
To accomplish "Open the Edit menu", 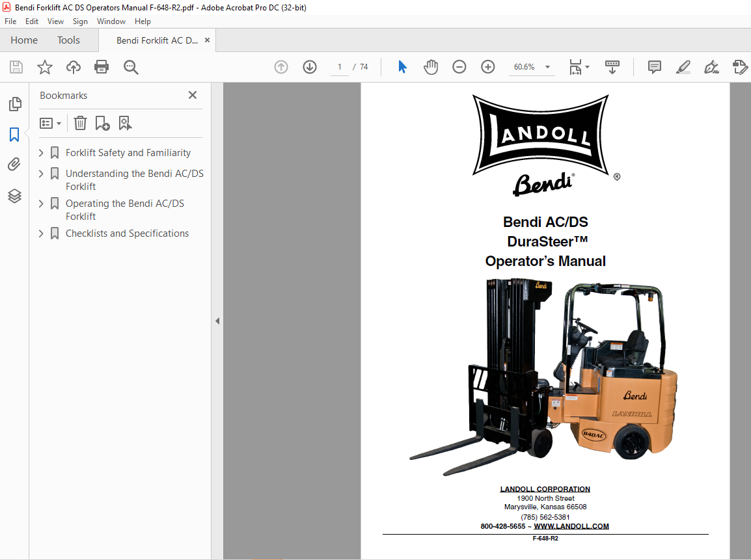I will coord(32,21).
